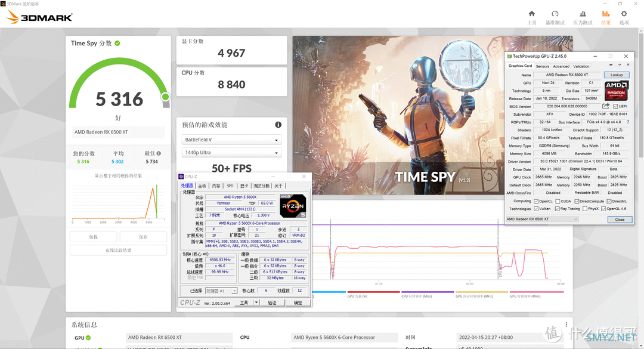Click the 在线比较结果 button
This screenshot has height=349, width=644.
tap(118, 250)
